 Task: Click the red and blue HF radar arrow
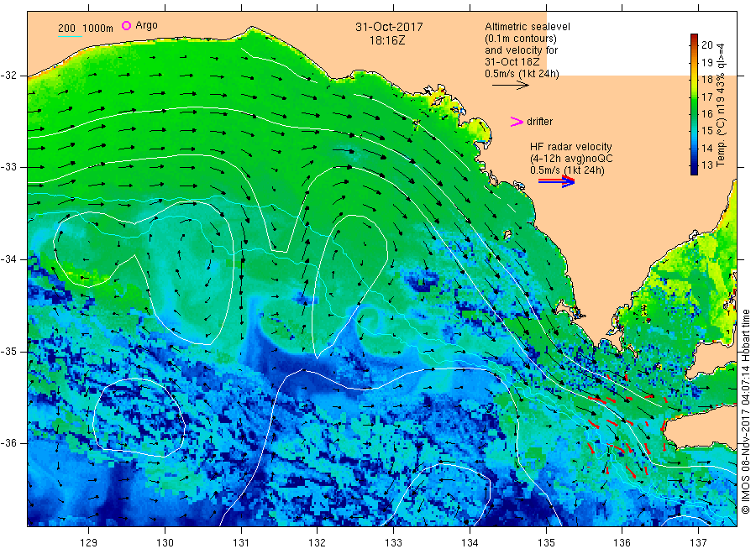(x=556, y=181)
